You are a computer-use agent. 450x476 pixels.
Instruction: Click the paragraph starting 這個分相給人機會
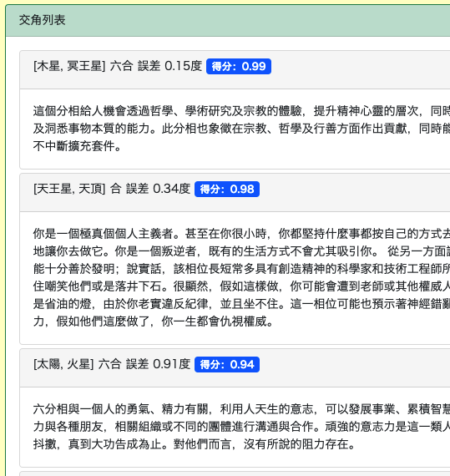pyautogui.click(x=241, y=129)
